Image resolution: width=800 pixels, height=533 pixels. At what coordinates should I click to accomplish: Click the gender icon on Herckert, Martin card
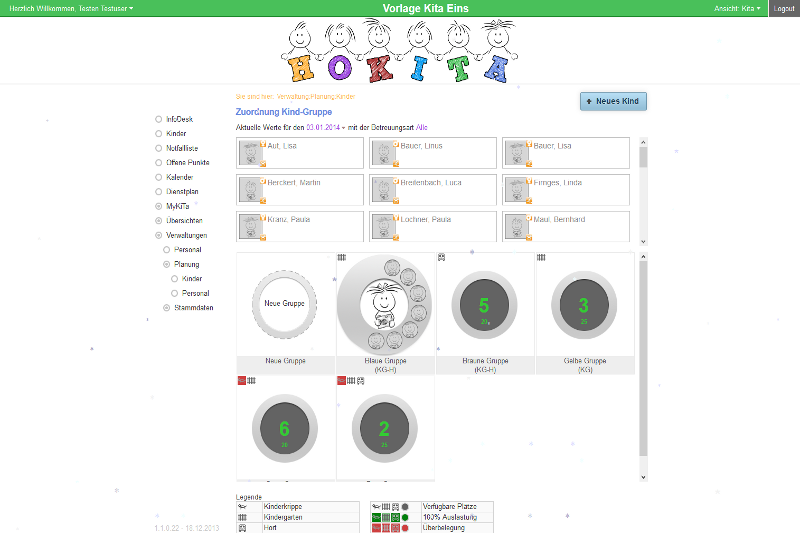[x=263, y=181]
